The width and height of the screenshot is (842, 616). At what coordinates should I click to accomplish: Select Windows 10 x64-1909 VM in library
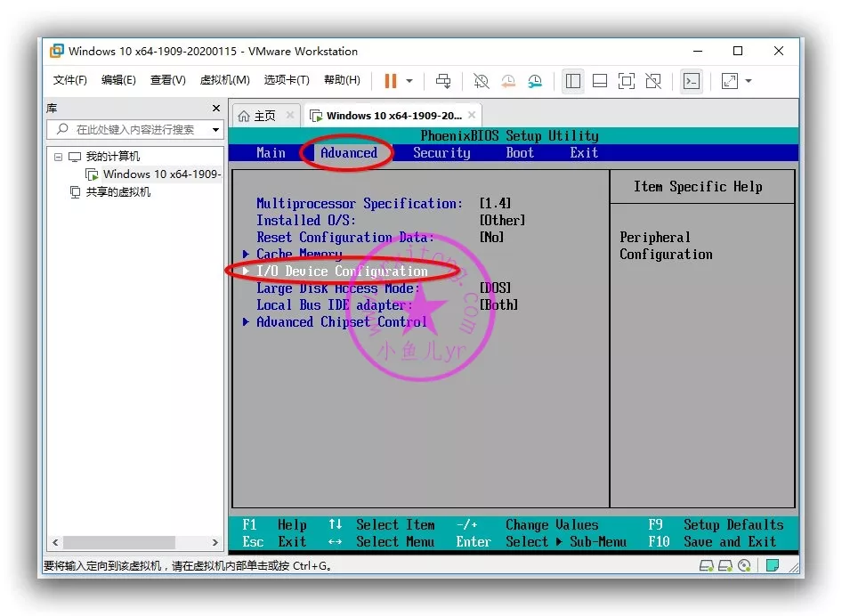point(160,174)
